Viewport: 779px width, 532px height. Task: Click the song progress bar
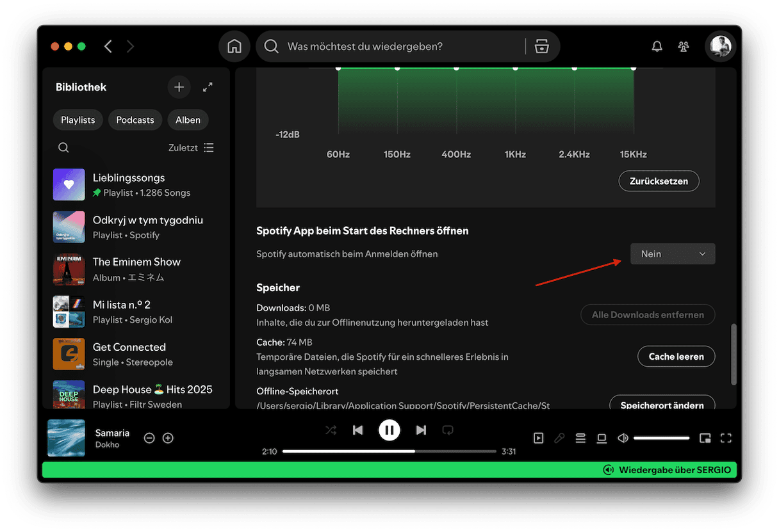(389, 451)
